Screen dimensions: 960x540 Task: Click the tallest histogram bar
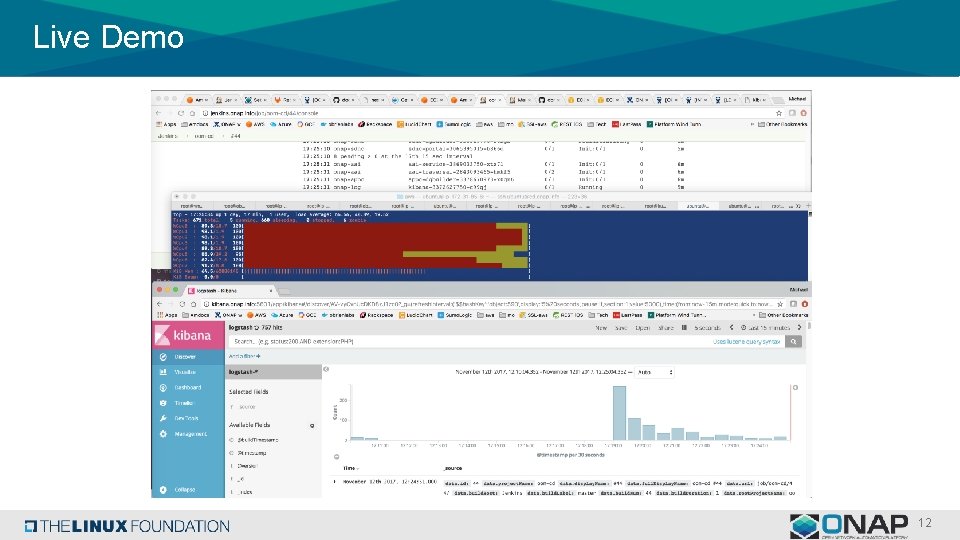(x=619, y=413)
